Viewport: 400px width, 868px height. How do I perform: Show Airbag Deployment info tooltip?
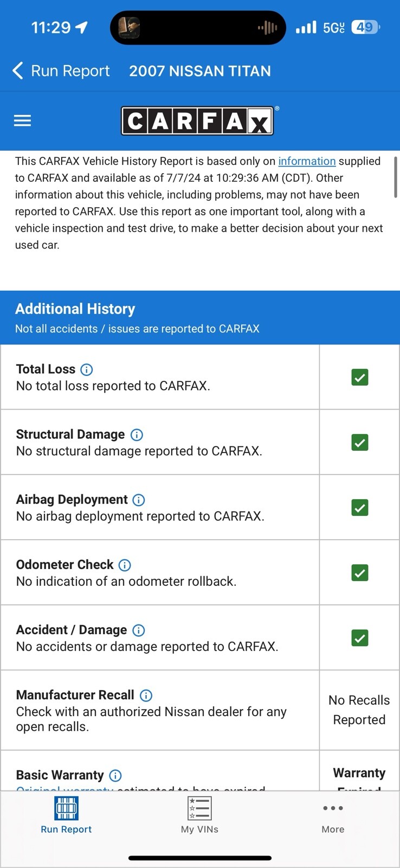139,500
